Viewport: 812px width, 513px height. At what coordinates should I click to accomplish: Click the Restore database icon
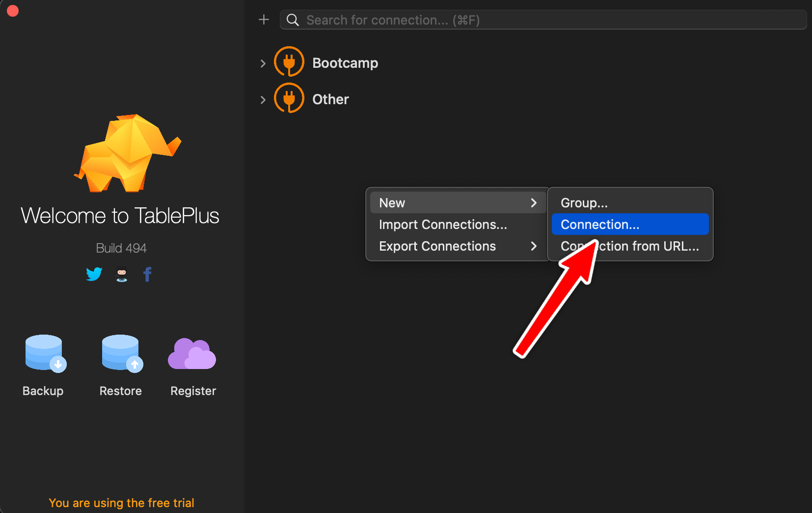121,353
